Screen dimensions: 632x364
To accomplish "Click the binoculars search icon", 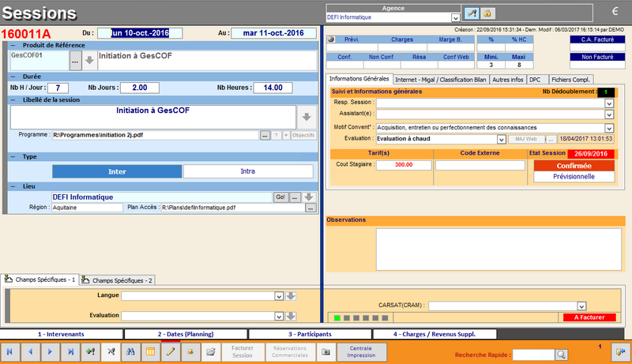I will click(x=131, y=351).
